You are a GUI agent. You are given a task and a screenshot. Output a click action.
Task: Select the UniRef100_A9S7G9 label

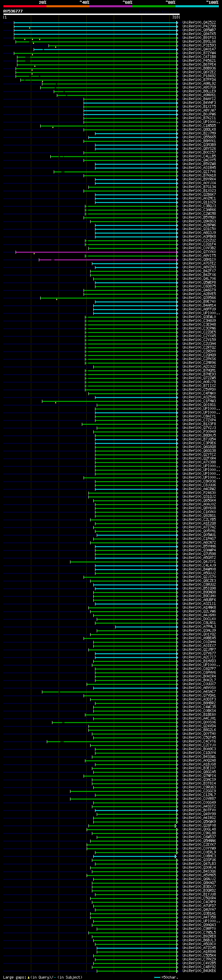tap(199, 88)
